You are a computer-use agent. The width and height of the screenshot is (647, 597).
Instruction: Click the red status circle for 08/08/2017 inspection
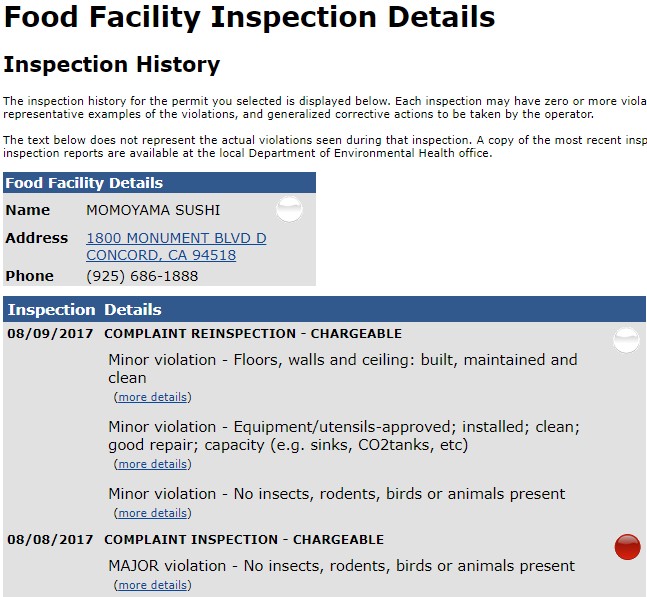click(x=627, y=547)
